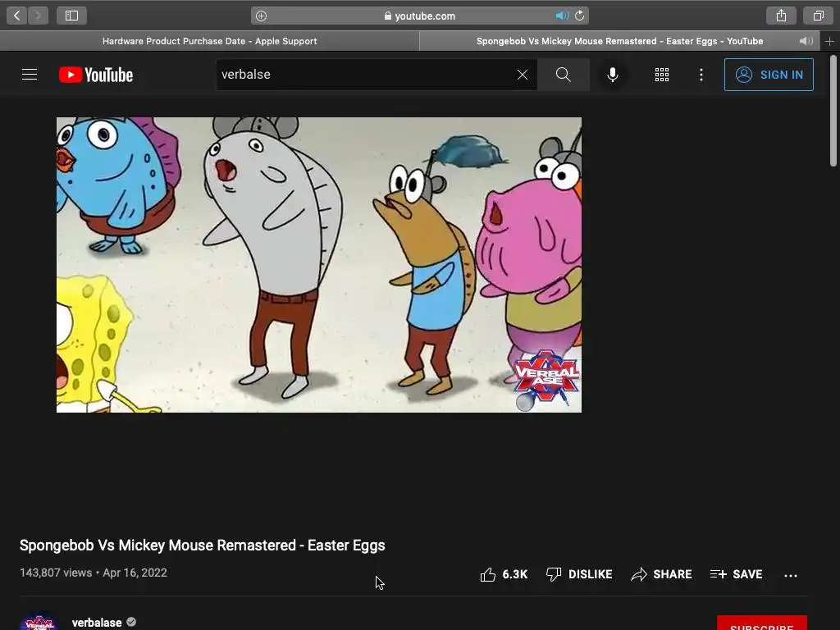Screen dimensions: 840x630
Task: Start voice search with microphone icon
Action: 613,75
